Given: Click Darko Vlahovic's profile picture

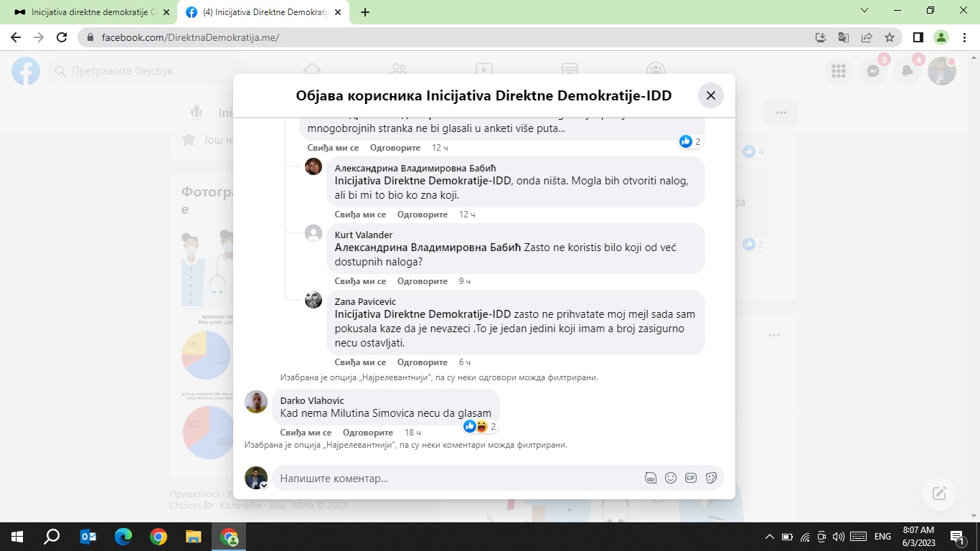Looking at the screenshot, I should pos(256,402).
